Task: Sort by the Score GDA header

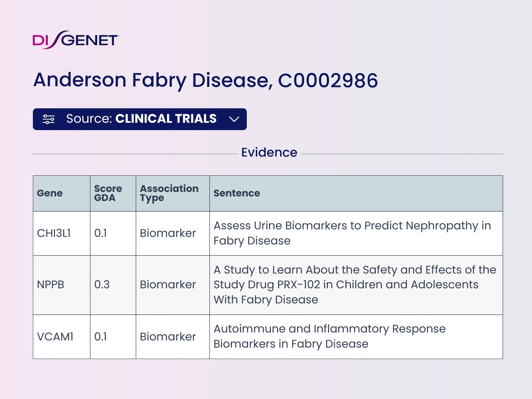Action: pos(108,193)
